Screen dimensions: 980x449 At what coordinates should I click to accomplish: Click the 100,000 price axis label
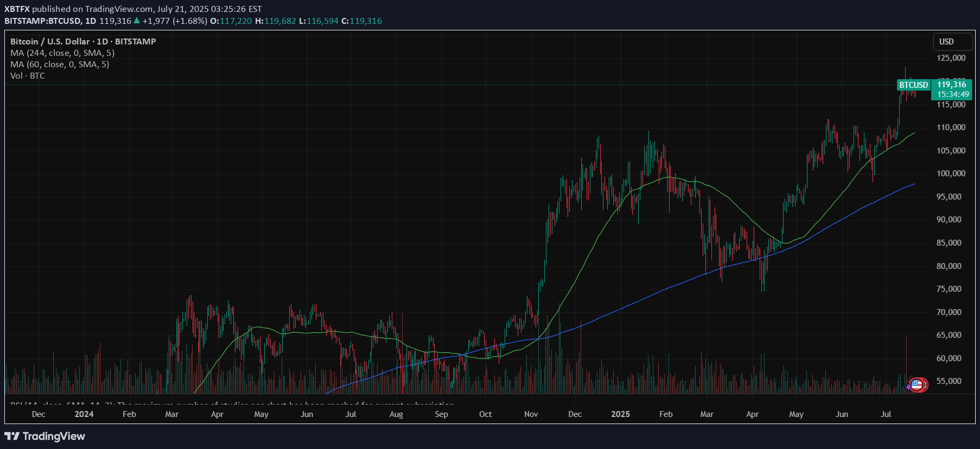point(951,174)
